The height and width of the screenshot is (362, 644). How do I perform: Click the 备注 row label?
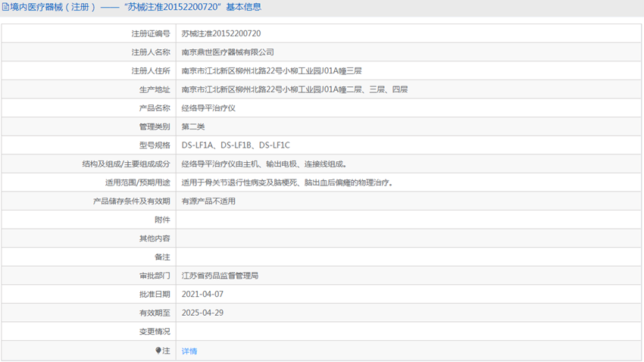pyautogui.click(x=162, y=257)
